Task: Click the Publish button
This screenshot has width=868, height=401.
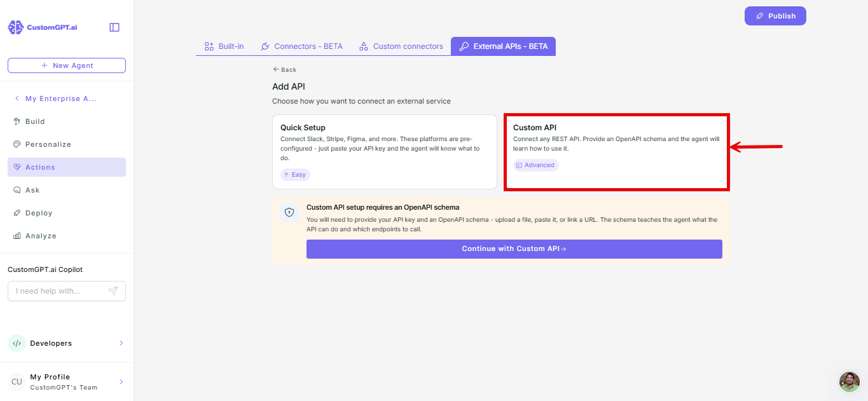Action: [x=775, y=16]
